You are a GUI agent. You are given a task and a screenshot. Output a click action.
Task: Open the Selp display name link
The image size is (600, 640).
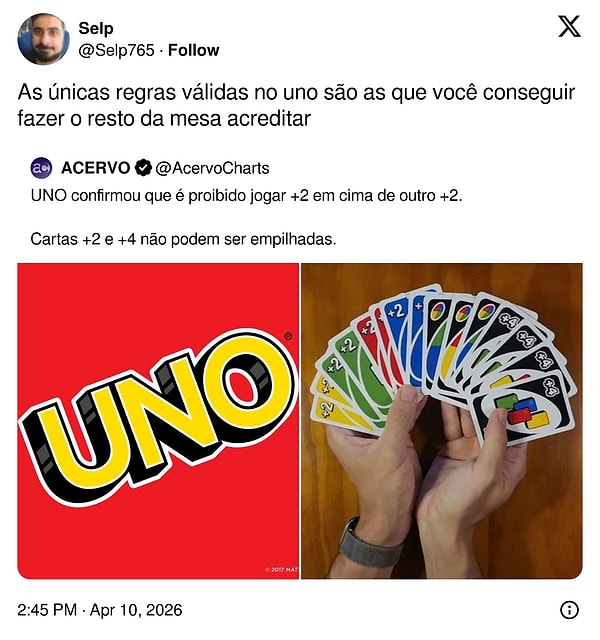point(96,28)
